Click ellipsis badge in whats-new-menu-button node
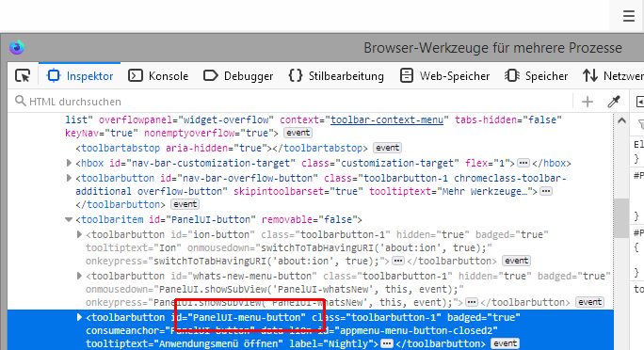Image resolution: width=644 pixels, height=350 pixels. click(472, 302)
